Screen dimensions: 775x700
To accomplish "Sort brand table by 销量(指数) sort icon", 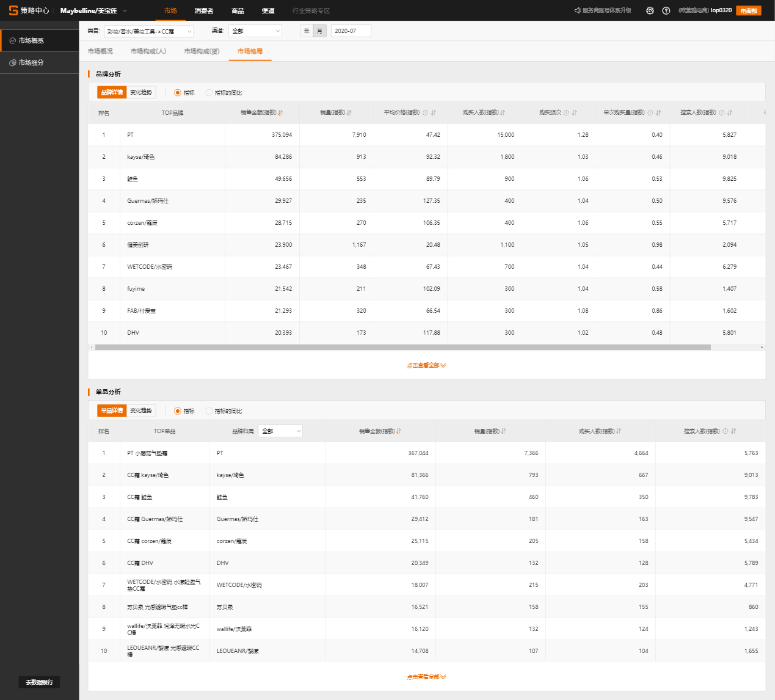I will [349, 113].
